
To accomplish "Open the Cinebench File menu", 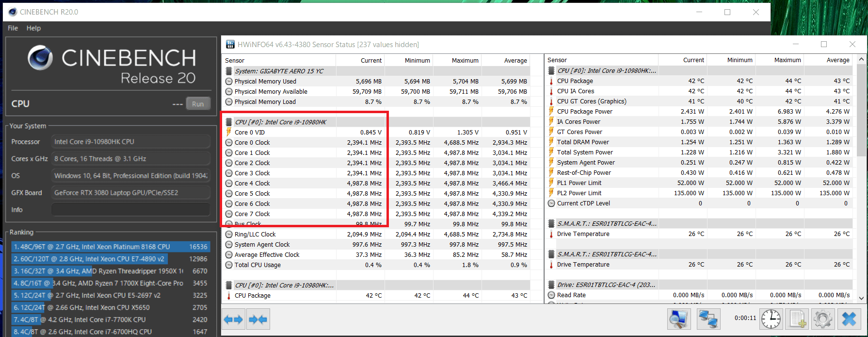I will [13, 28].
